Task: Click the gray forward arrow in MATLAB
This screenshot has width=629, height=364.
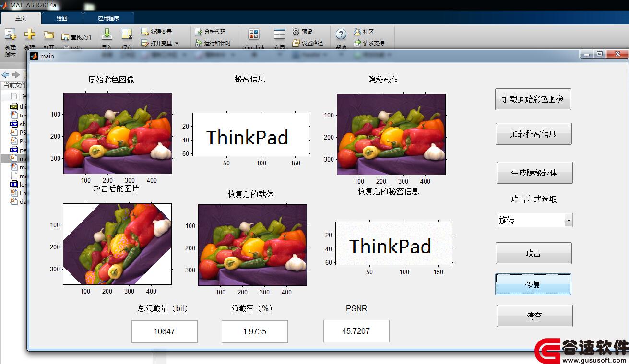Action: click(16, 75)
